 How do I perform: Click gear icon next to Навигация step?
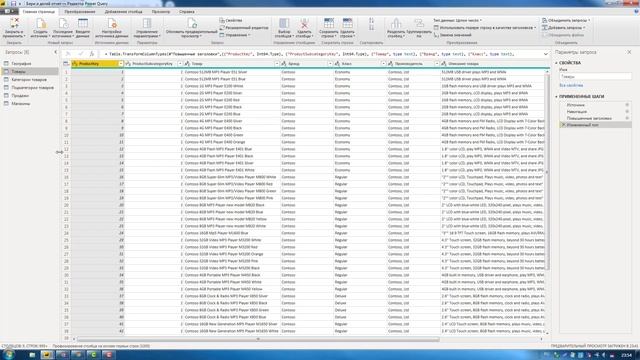(627, 111)
